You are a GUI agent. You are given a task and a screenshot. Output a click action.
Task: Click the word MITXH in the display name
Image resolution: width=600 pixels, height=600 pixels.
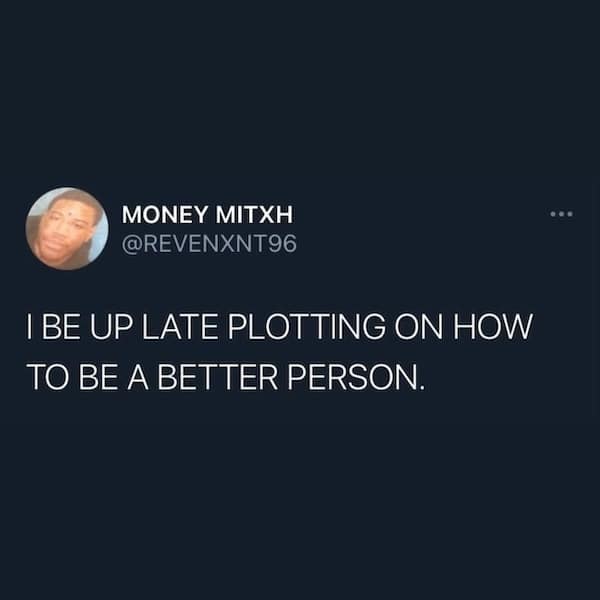click(254, 214)
